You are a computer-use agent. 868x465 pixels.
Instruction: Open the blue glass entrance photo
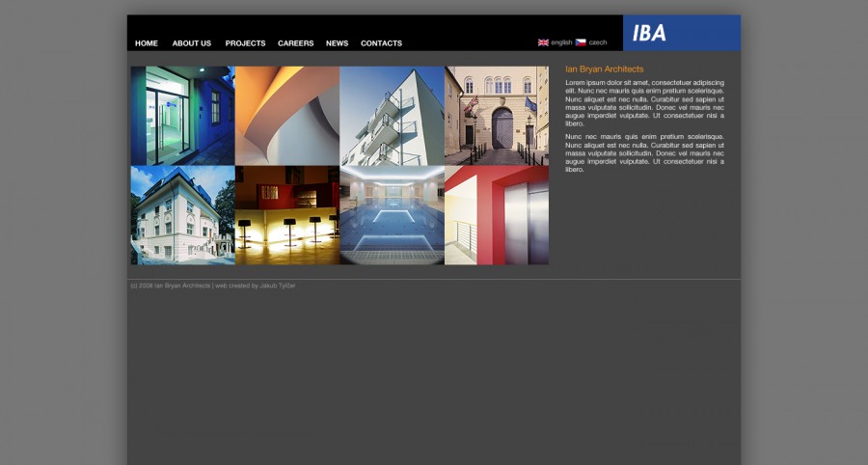click(182, 115)
